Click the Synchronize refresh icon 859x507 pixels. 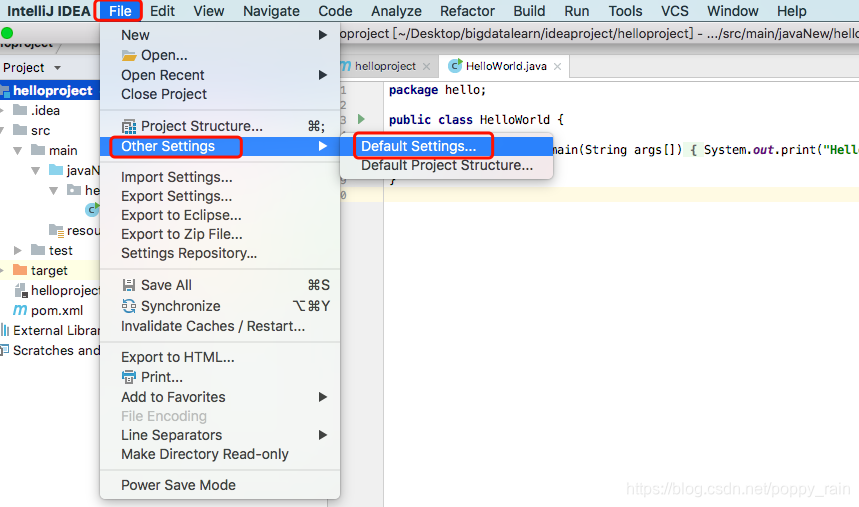pos(129,306)
